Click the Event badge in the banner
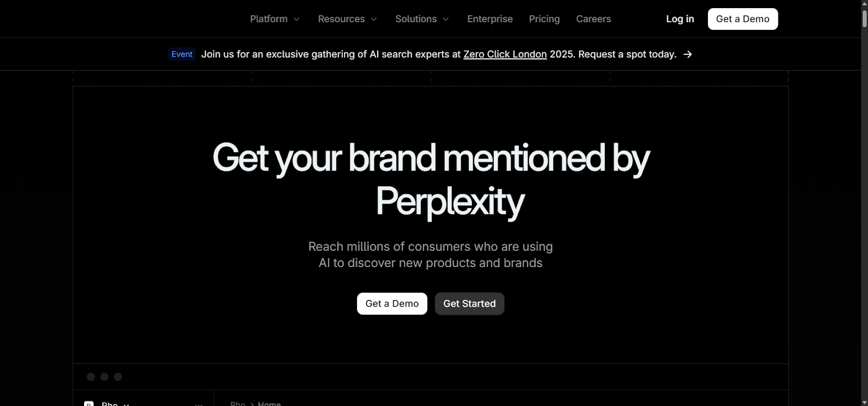 [x=182, y=54]
